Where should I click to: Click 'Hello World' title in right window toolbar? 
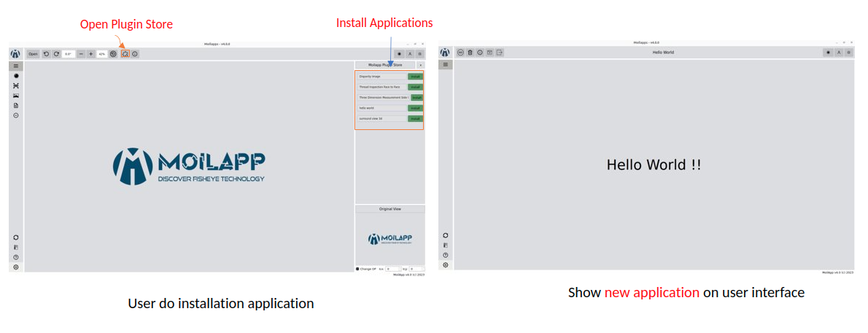663,52
